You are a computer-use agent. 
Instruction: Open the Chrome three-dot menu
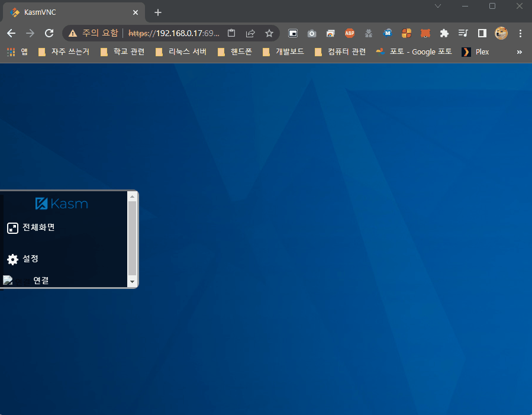coord(520,33)
